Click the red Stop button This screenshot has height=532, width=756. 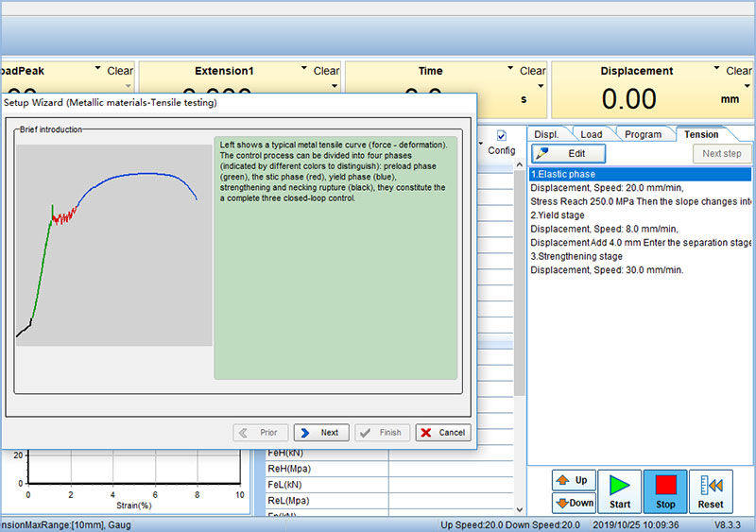pos(665,492)
